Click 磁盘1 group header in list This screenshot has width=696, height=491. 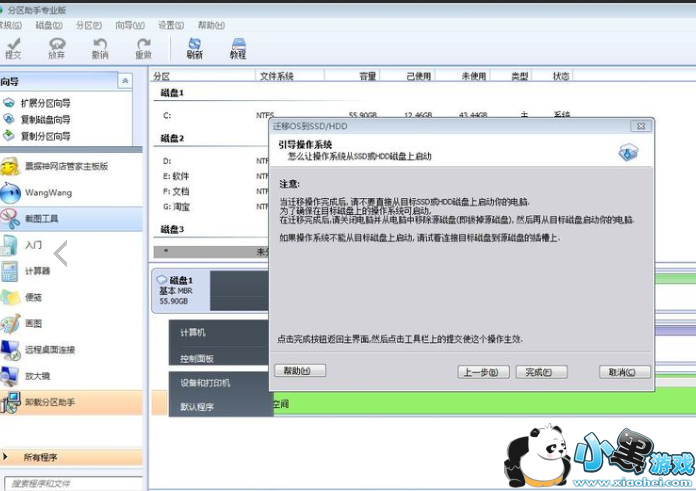click(172, 93)
